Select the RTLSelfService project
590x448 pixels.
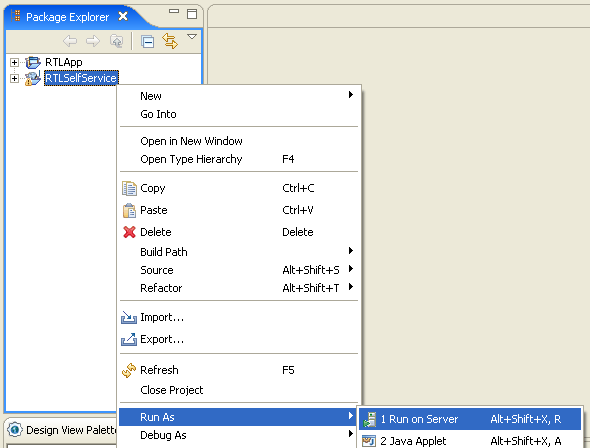81,78
